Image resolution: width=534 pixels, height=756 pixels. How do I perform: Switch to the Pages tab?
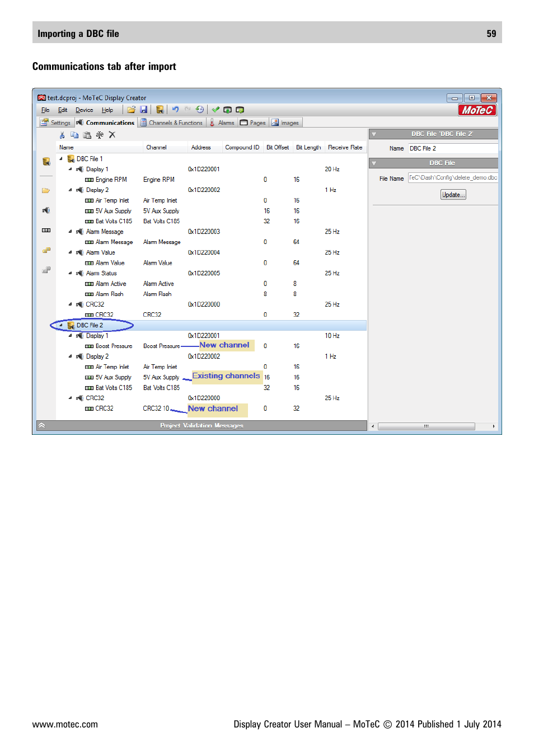[x=253, y=123]
